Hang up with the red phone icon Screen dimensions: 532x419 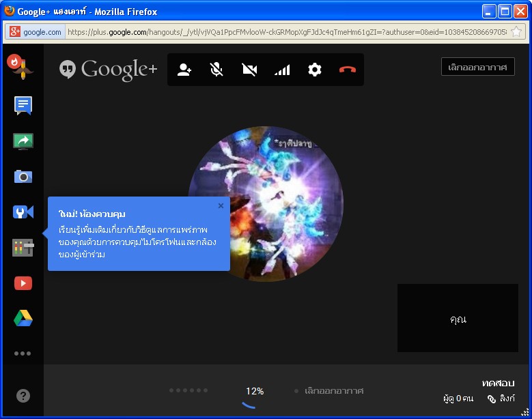point(348,70)
